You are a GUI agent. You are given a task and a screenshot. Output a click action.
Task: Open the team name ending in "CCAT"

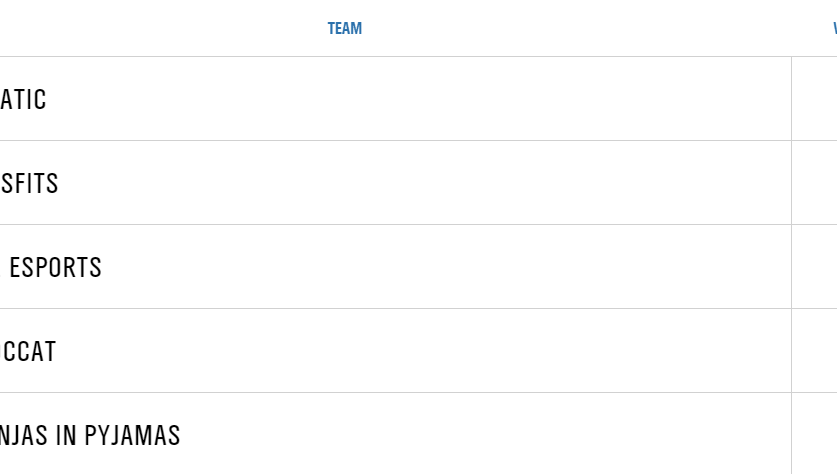(x=28, y=352)
